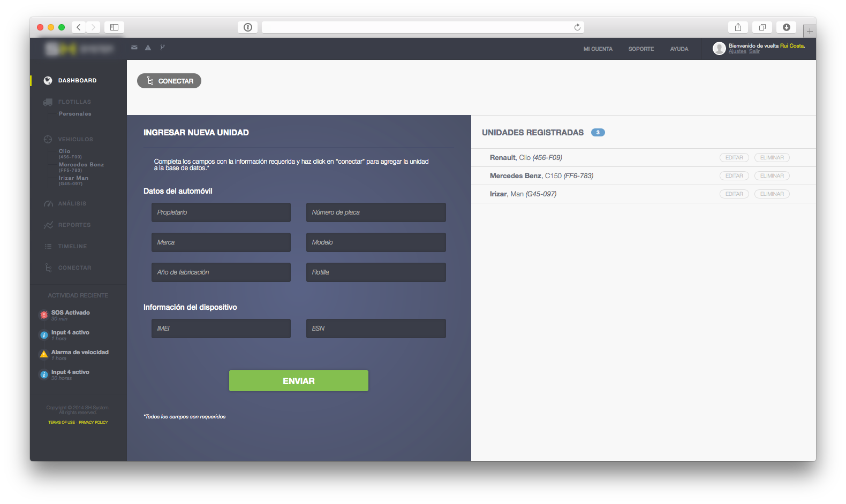The height and width of the screenshot is (504, 846).
Task: Click the SOS Activado alert icon
Action: pyautogui.click(x=44, y=315)
